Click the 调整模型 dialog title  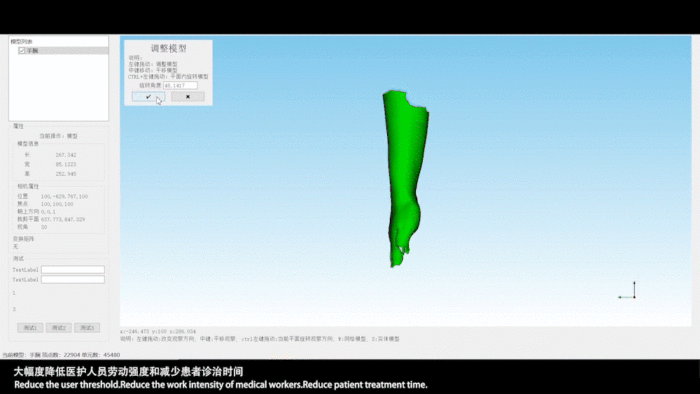[x=168, y=48]
